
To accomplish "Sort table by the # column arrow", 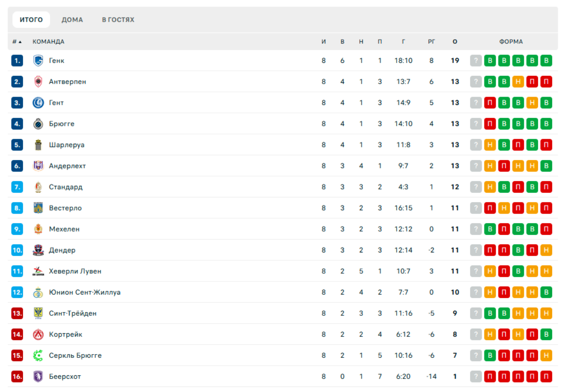I will pyautogui.click(x=17, y=42).
